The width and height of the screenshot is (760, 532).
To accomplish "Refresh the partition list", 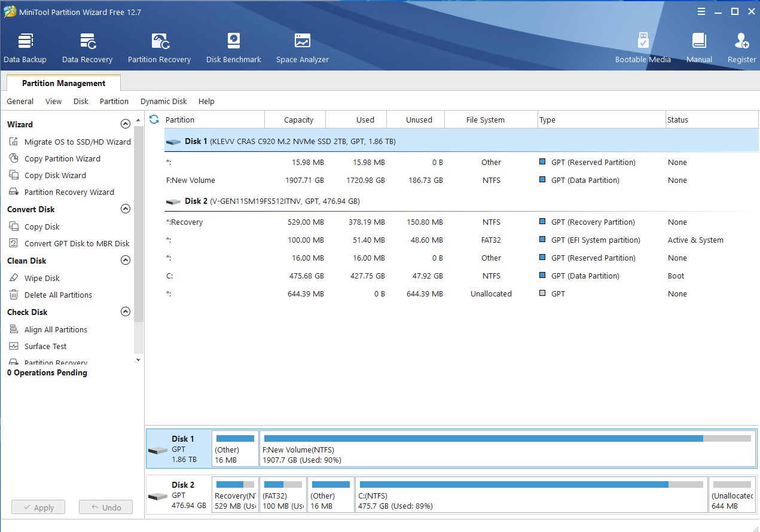I will pos(154,120).
